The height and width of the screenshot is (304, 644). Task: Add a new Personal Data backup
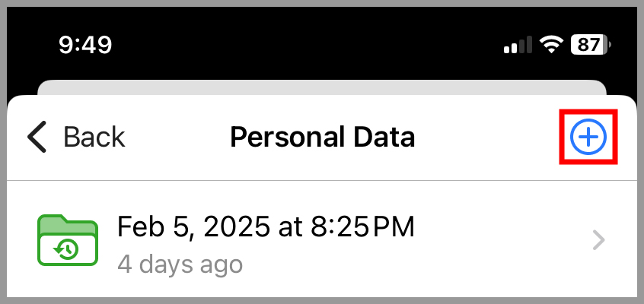click(x=588, y=137)
